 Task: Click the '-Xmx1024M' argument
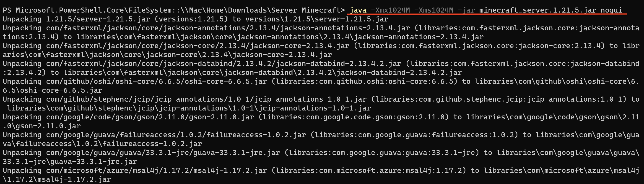pos(390,10)
